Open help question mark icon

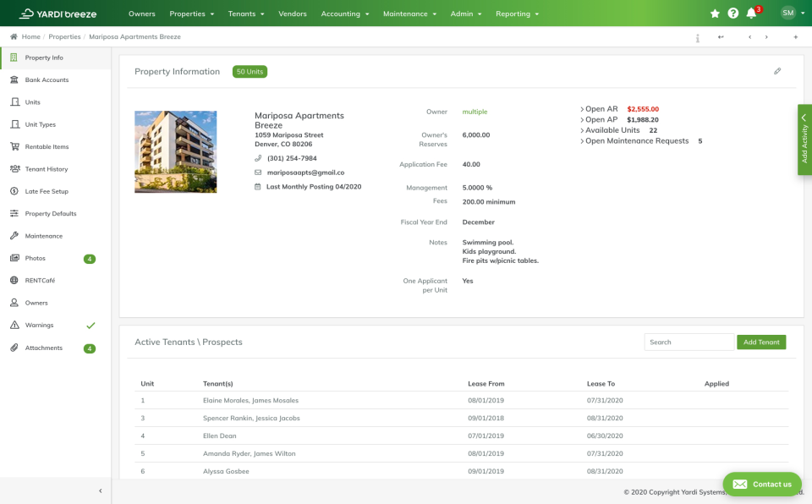click(732, 14)
